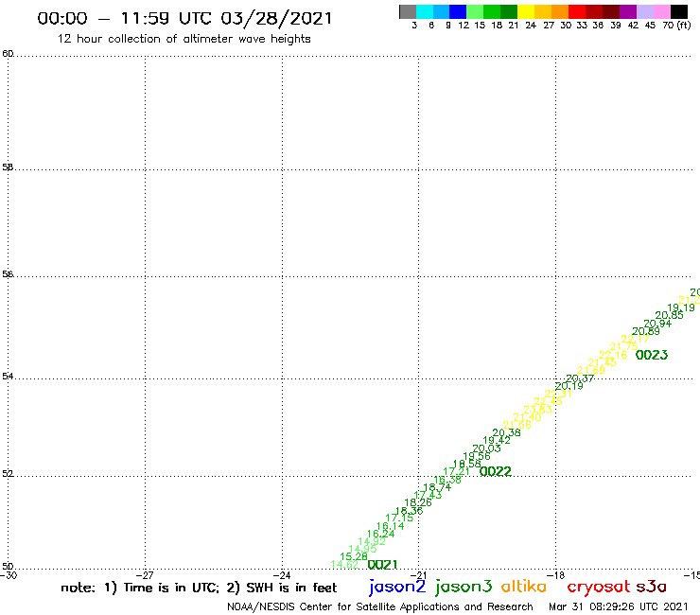Click the wave height value '20.37'
The height and width of the screenshot is (615, 700).
coord(581,378)
